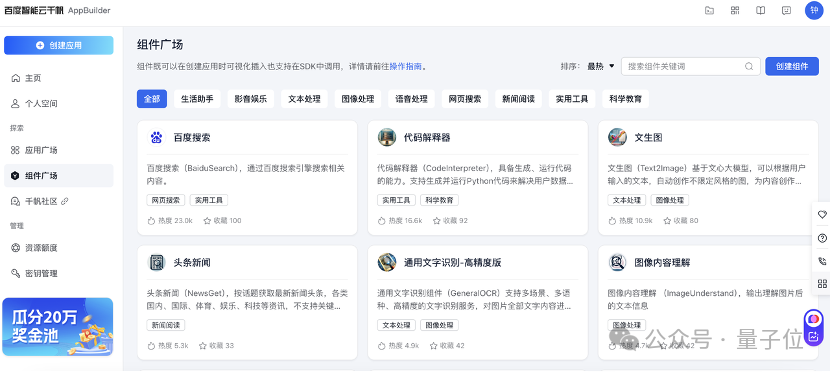This screenshot has height=372, width=830.
Task: Click the 组件广场 cube icon
Action: 15,176
